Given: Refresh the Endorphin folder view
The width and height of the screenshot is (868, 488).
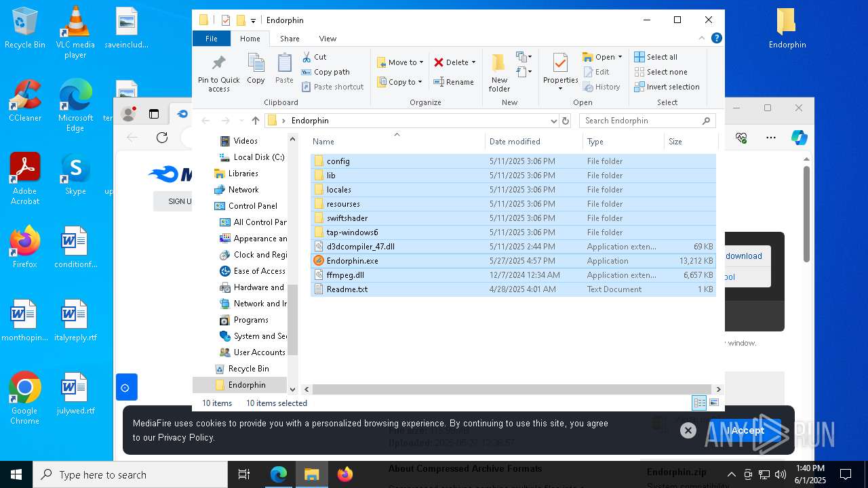Looking at the screenshot, I should tap(566, 121).
